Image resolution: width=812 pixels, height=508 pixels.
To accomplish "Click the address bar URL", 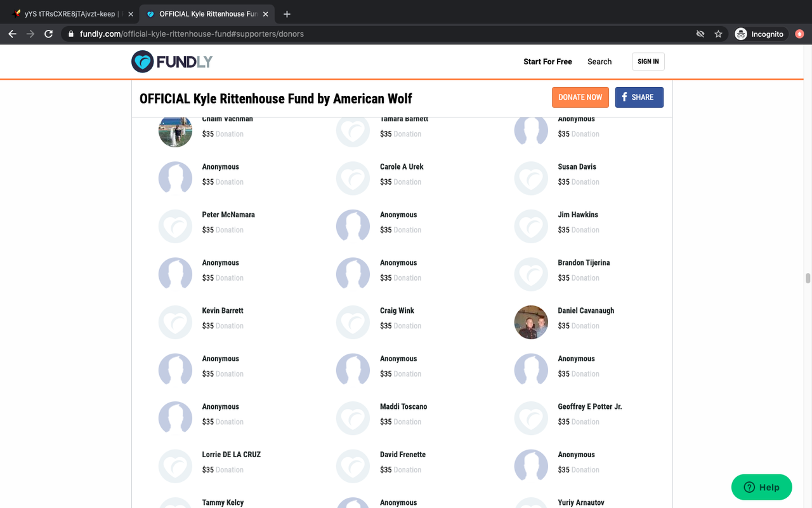I will [x=192, y=34].
